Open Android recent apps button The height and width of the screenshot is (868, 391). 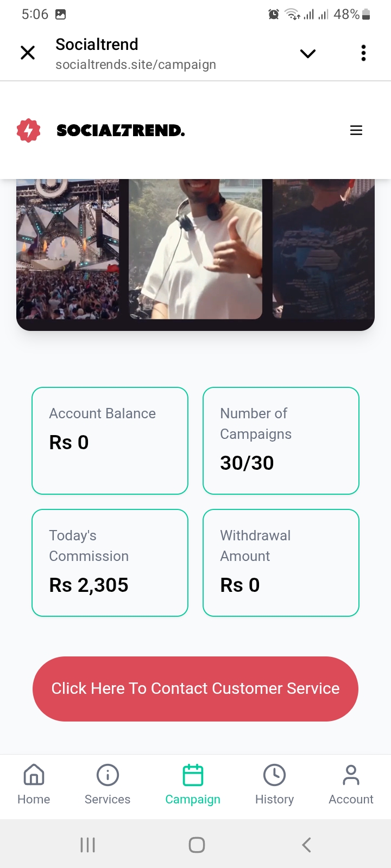coord(87,845)
